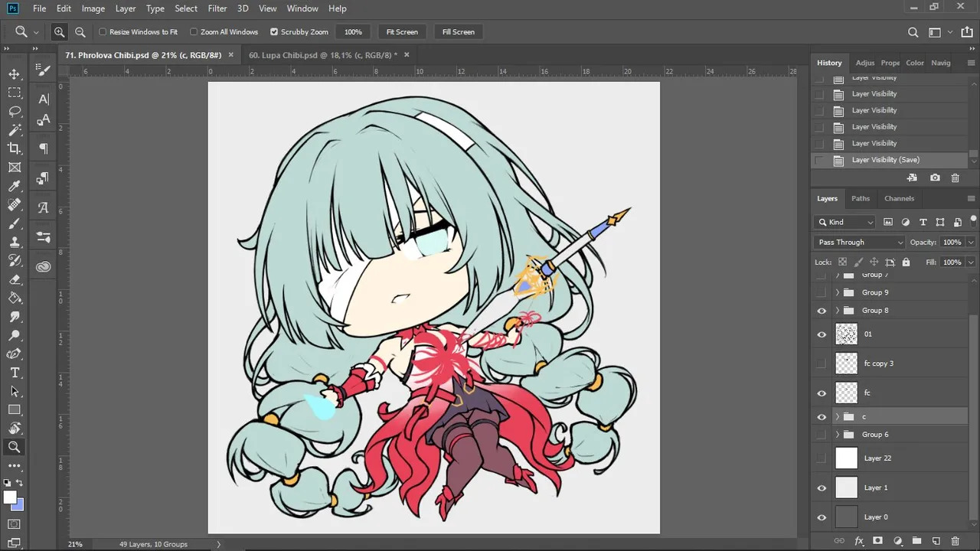Lock all on the layer
Image resolution: width=980 pixels, height=551 pixels.
coord(906,262)
